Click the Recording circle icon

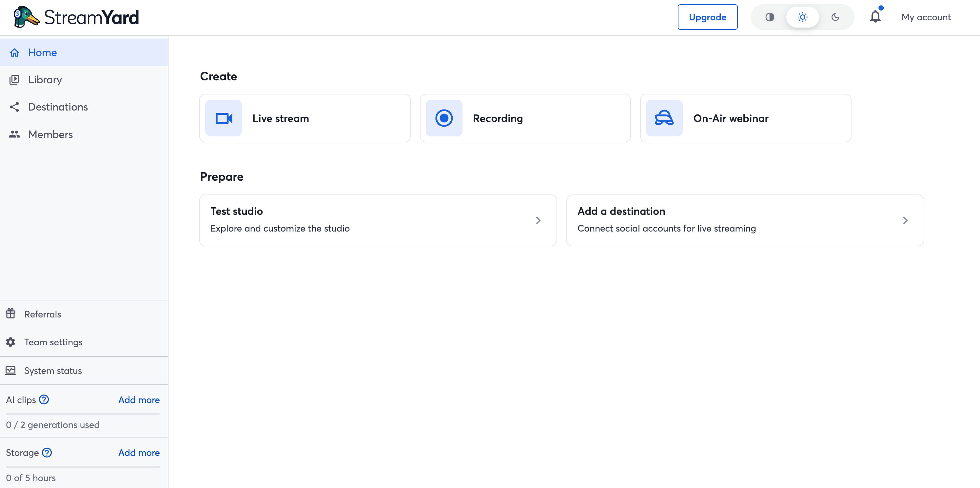point(443,118)
